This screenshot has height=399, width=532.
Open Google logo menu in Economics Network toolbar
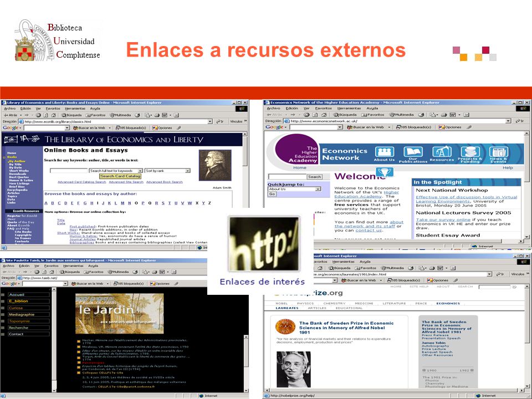point(277,127)
